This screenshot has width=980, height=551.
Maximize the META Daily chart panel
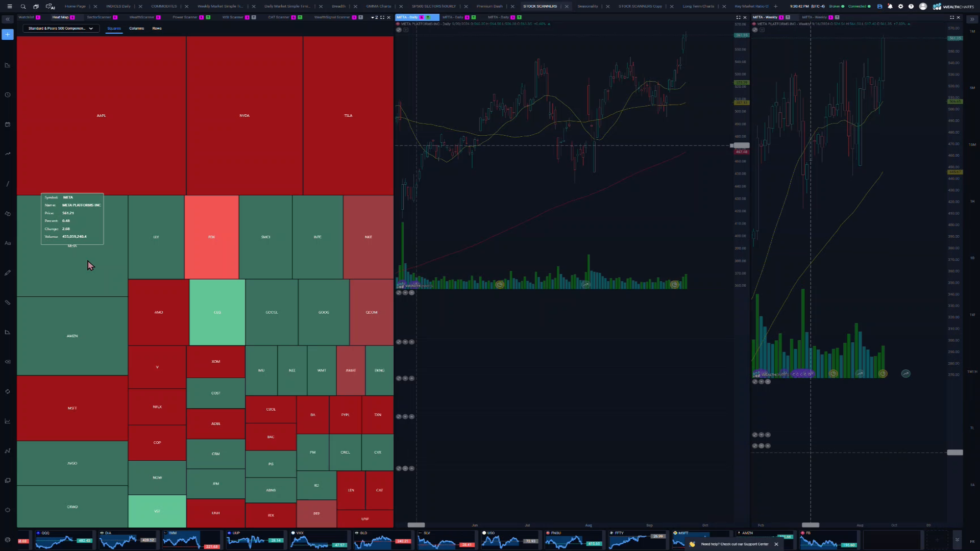click(x=738, y=17)
